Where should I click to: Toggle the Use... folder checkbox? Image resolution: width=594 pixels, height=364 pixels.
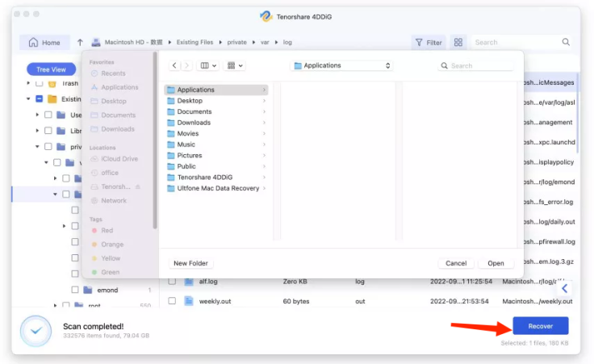[48, 115]
